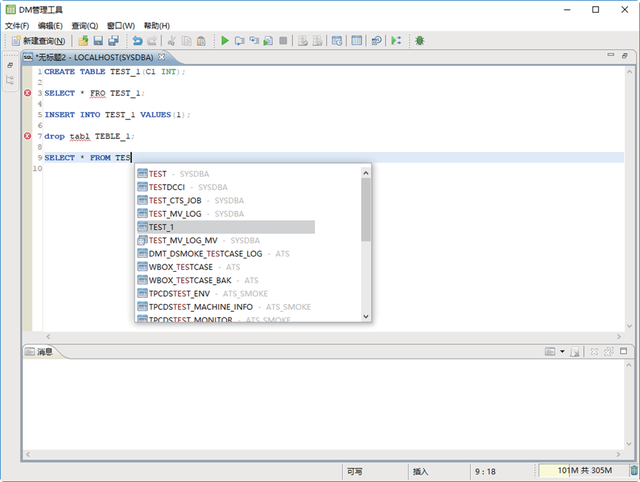
Task: Open the 查询(Q) menu
Action: (x=85, y=25)
